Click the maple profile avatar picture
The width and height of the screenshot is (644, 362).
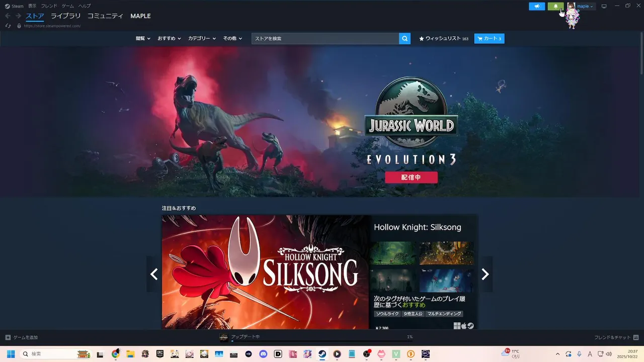click(572, 6)
